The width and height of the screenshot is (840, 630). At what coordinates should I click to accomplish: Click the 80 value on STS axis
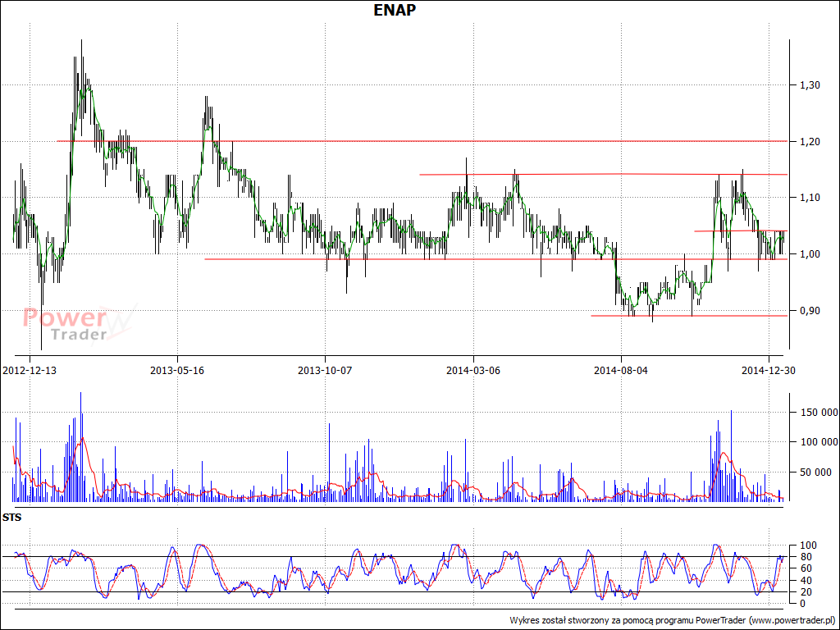pyautogui.click(x=806, y=557)
